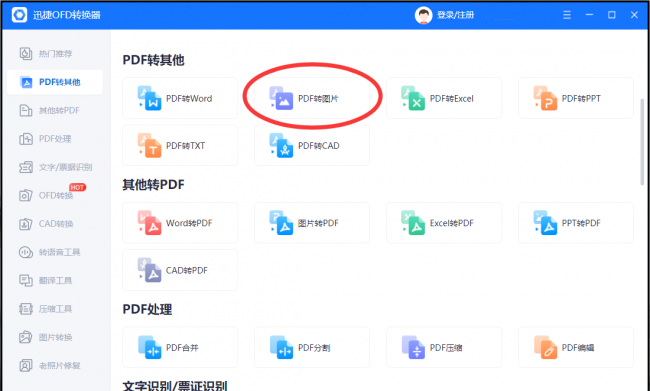The image size is (650, 391).
Task: Open the Word转PDF converter card
Action: tap(180, 223)
